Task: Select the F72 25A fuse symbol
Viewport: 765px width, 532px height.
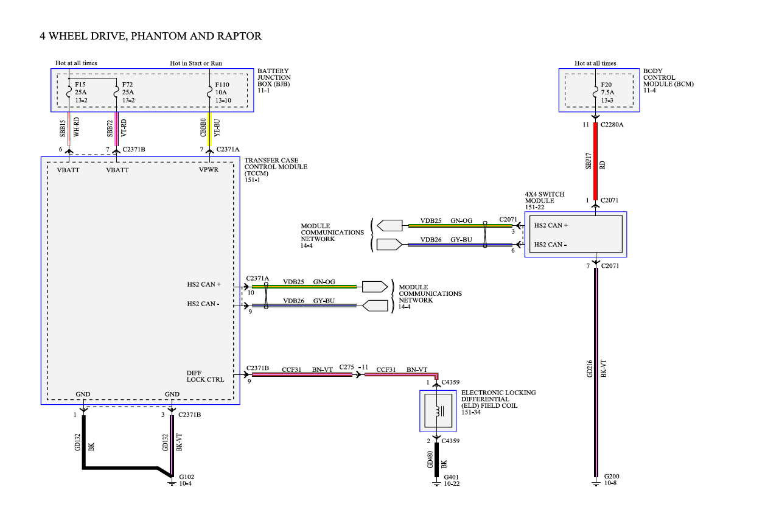Action: pyautogui.click(x=116, y=92)
